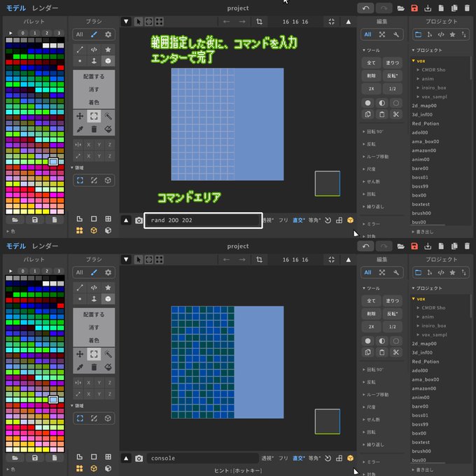Click trash delete icon in lower window top bar
Image resolution: width=476 pixels, height=476 pixels.
pos(467,246)
